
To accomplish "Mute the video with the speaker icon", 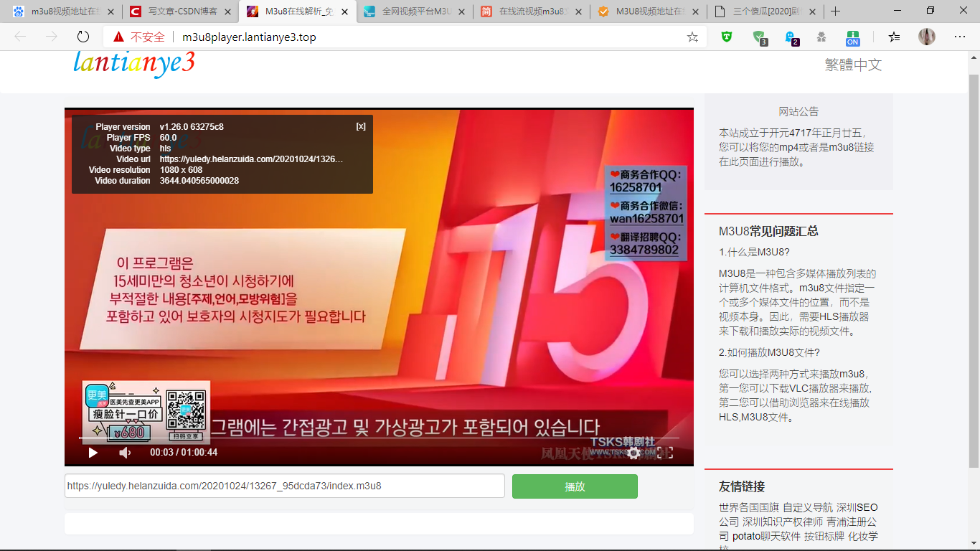I will pyautogui.click(x=124, y=453).
